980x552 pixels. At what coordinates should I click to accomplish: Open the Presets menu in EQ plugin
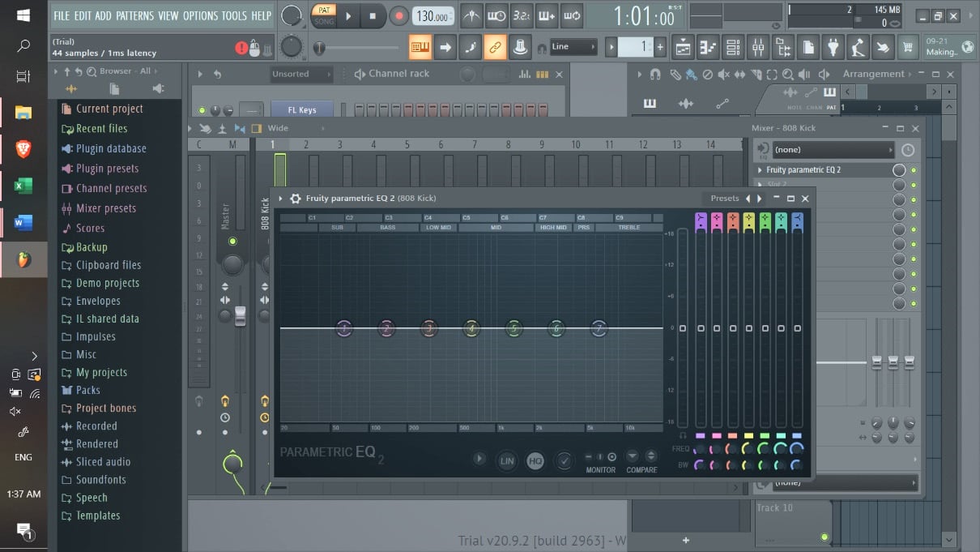[725, 199]
